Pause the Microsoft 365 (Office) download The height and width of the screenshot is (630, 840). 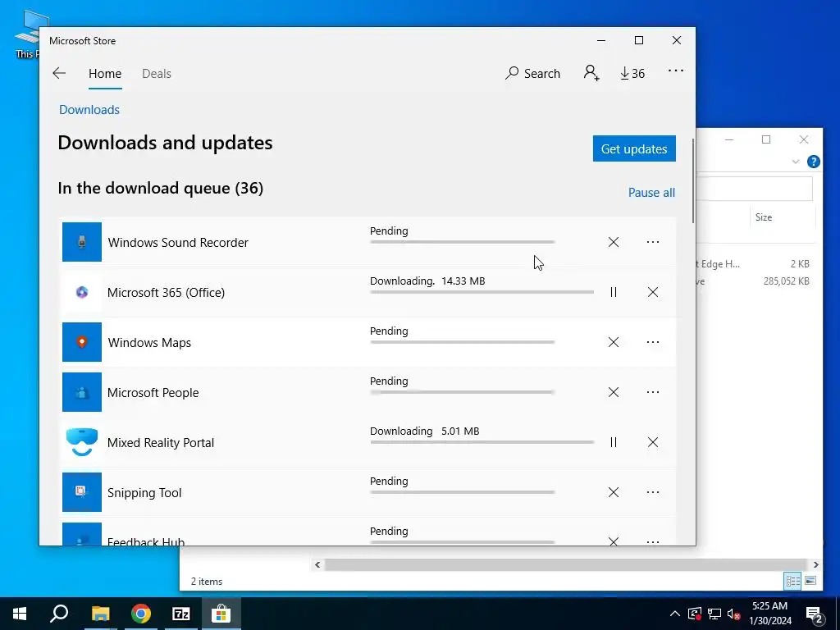point(614,292)
